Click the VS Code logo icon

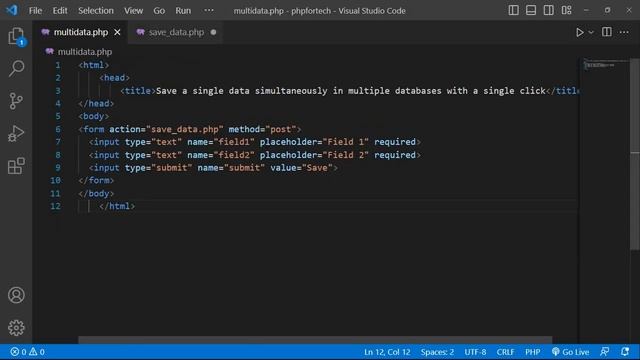point(12,10)
